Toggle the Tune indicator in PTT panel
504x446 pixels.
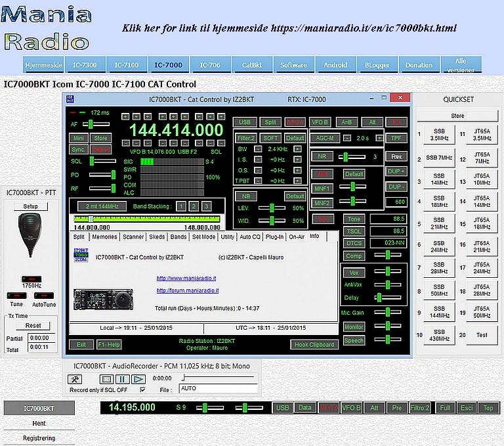tap(16, 296)
